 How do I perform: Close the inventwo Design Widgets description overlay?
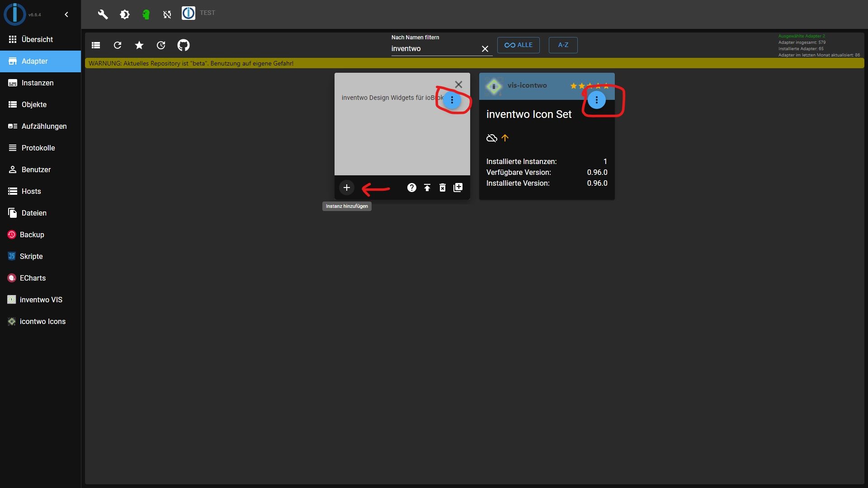coord(458,84)
